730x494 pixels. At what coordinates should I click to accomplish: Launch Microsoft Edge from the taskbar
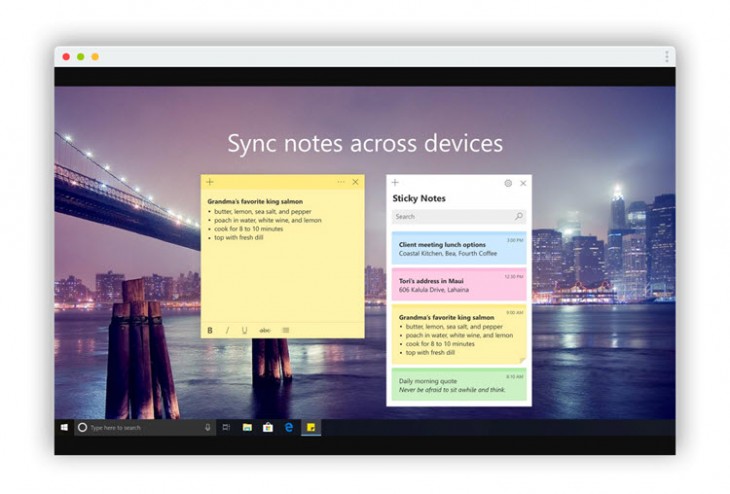(x=289, y=427)
